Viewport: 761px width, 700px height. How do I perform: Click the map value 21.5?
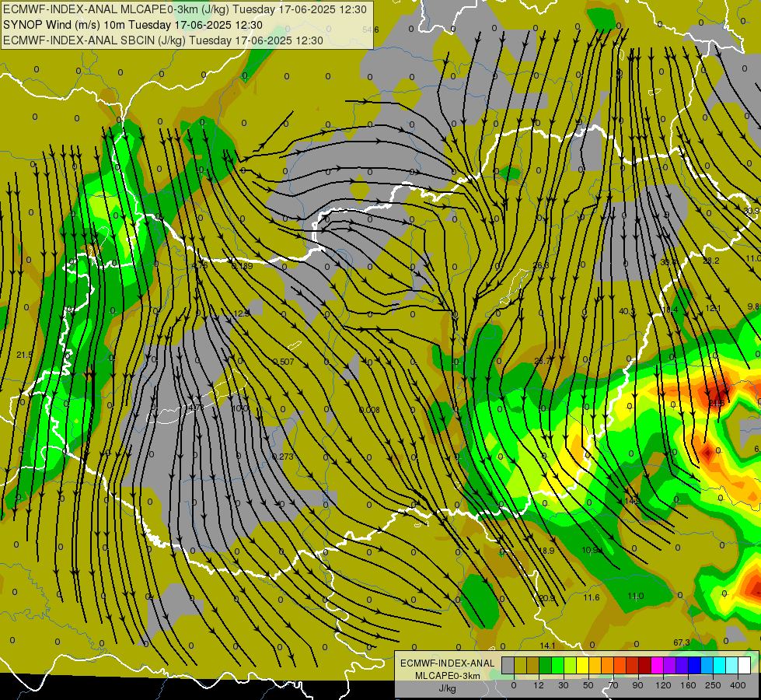(24, 355)
